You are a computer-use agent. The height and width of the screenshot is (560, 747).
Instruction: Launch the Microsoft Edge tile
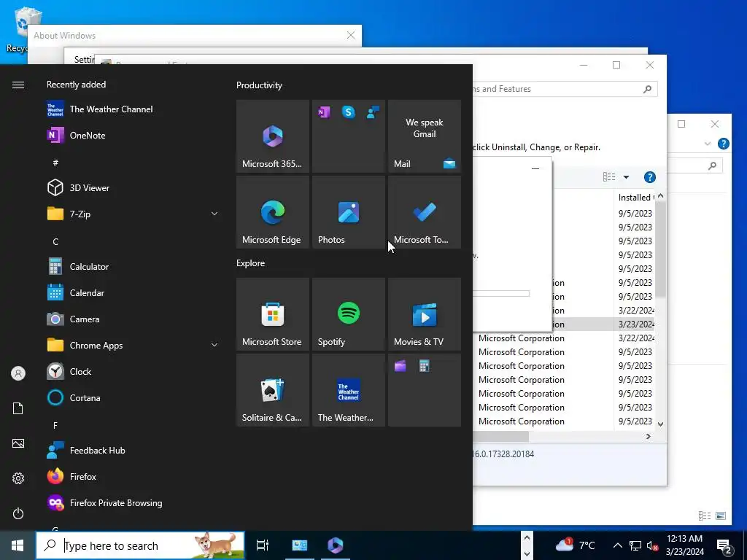[x=273, y=212]
